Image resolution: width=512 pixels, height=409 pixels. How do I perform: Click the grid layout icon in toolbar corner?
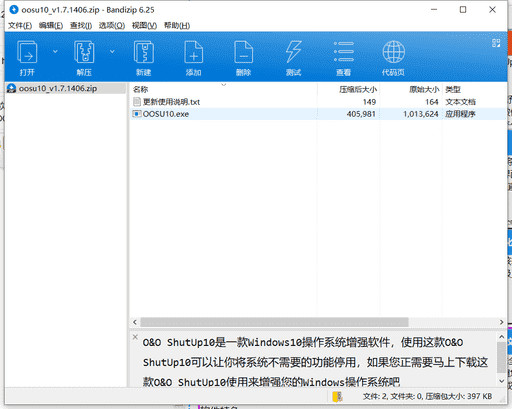click(x=496, y=43)
